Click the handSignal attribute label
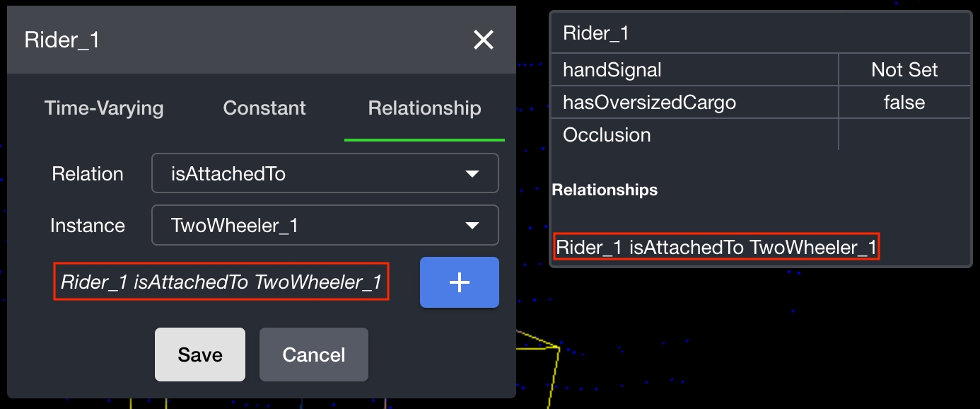Image resolution: width=980 pixels, height=409 pixels. coord(612,69)
